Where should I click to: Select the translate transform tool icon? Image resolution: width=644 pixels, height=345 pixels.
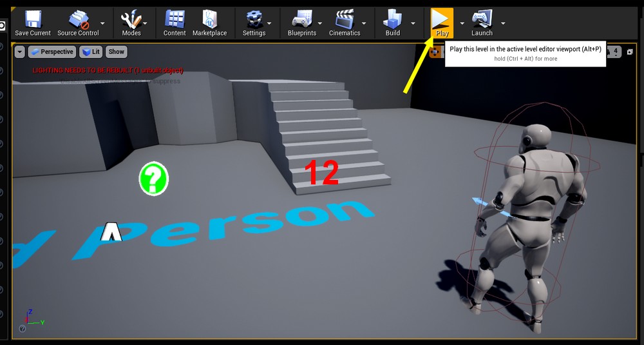[435, 52]
